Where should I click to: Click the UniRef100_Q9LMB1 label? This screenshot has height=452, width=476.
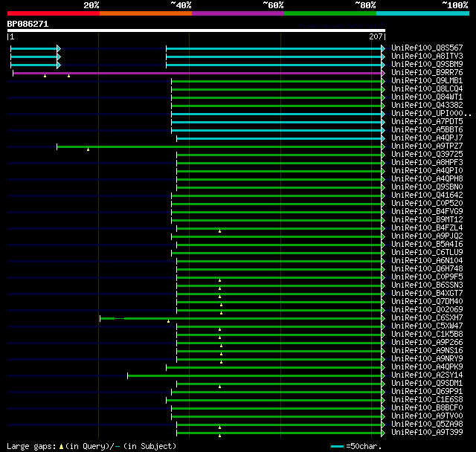(427, 81)
